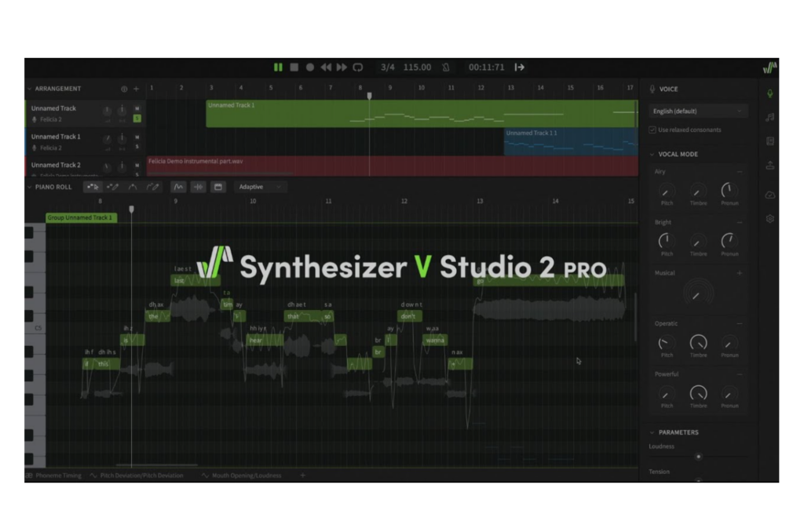The image size is (804, 532).
Task: Open the dictionary book icon in sidebar
Action: [769, 141]
